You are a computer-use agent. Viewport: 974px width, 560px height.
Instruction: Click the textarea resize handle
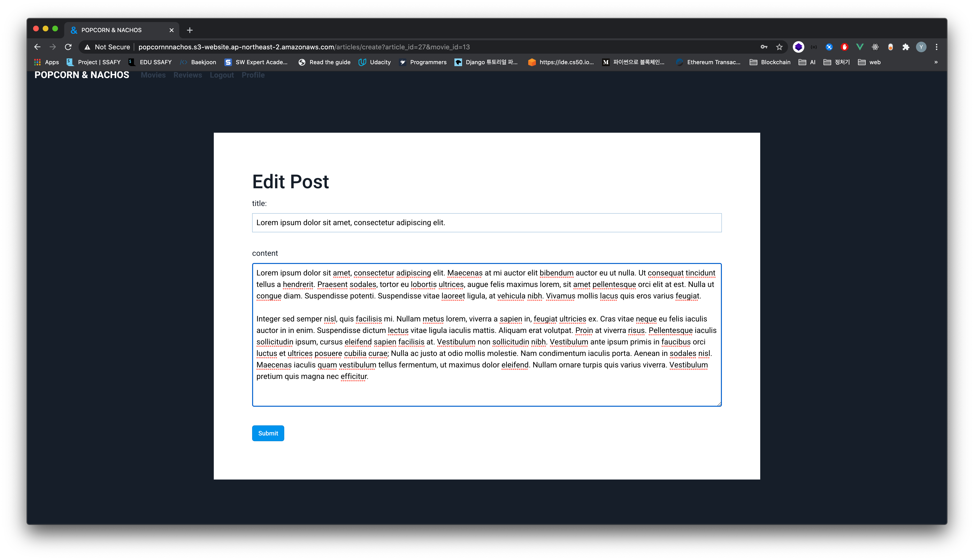[719, 404]
